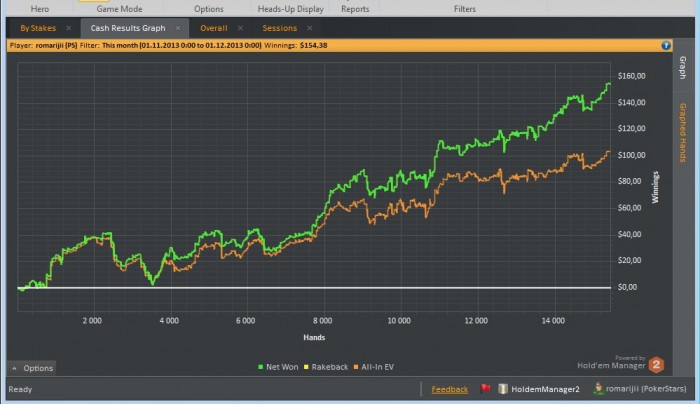Screen dimensions: 700x404
Task: Close the Overall tab
Action: coord(240,28)
